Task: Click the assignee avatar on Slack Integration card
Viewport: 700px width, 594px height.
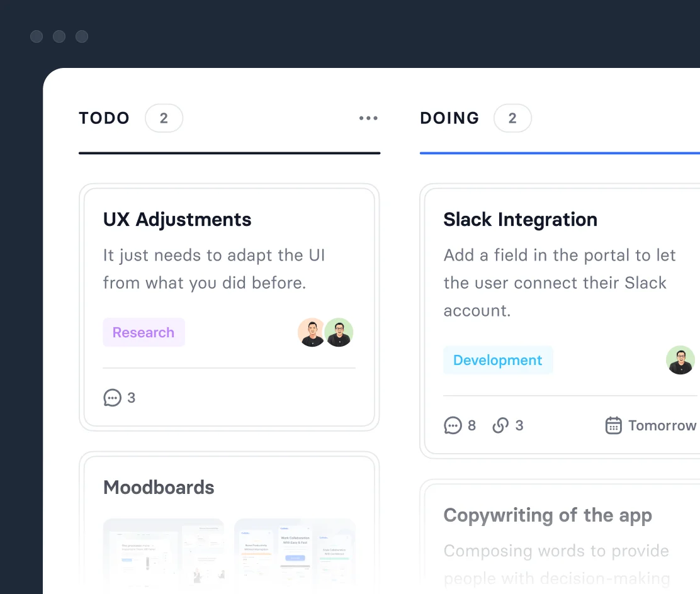Action: [680, 360]
